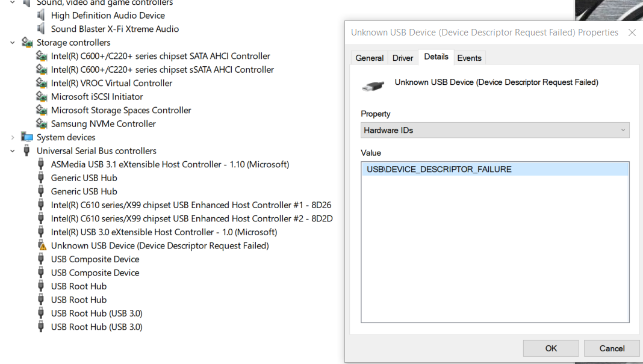Open the Property dropdown showing Hardware IDs
643x364 pixels.
[495, 130]
